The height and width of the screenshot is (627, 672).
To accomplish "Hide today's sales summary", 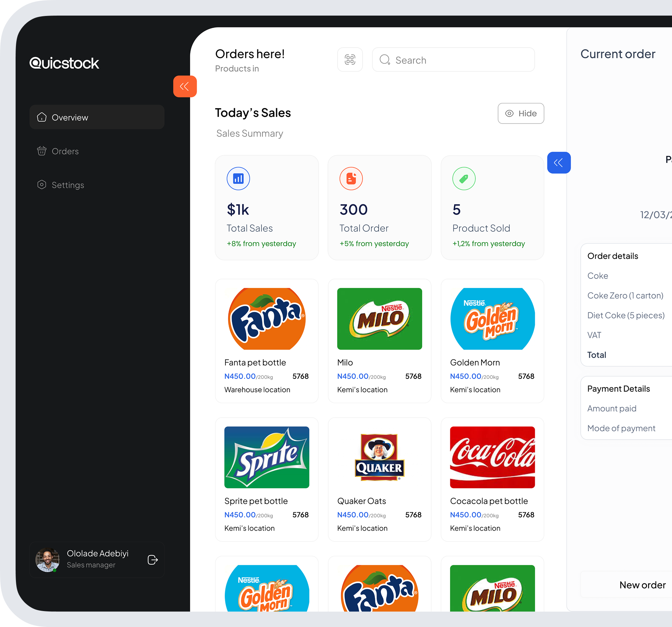I will coord(521,113).
